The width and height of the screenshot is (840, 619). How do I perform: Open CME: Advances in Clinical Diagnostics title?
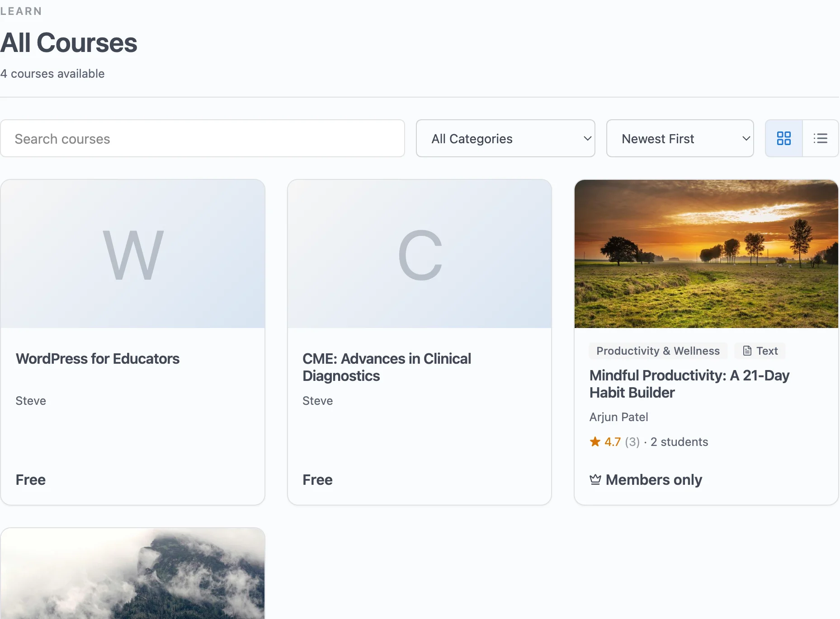(387, 367)
